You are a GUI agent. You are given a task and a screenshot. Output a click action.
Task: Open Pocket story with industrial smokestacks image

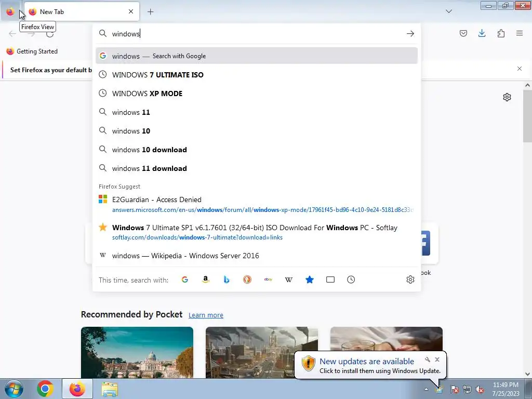[x=262, y=353]
